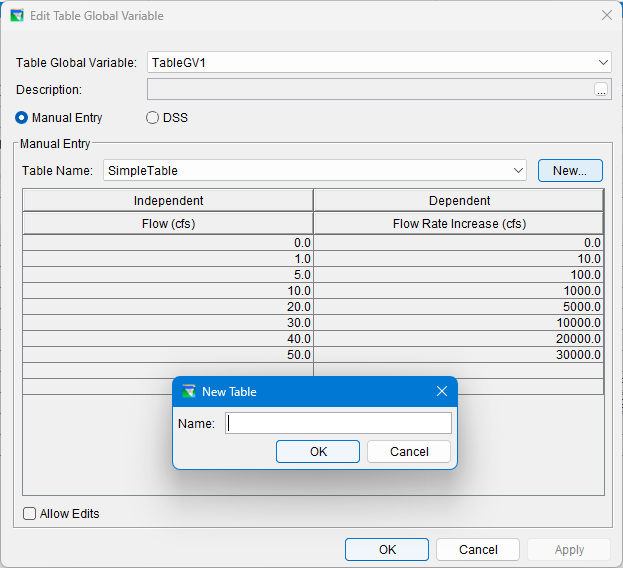Select the Manual Entry radio button

pos(22,118)
